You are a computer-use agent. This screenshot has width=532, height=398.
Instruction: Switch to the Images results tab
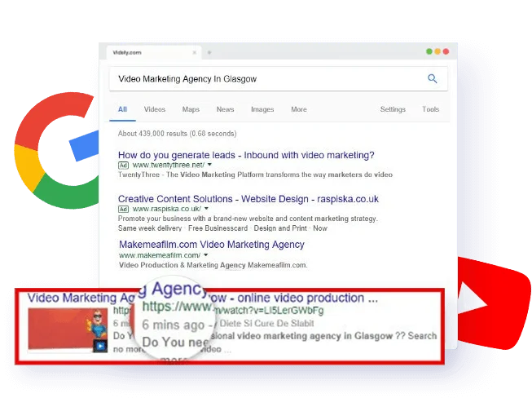point(262,109)
